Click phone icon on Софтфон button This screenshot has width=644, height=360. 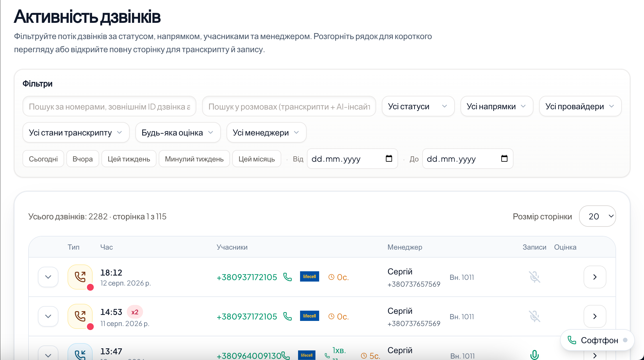coord(572,340)
